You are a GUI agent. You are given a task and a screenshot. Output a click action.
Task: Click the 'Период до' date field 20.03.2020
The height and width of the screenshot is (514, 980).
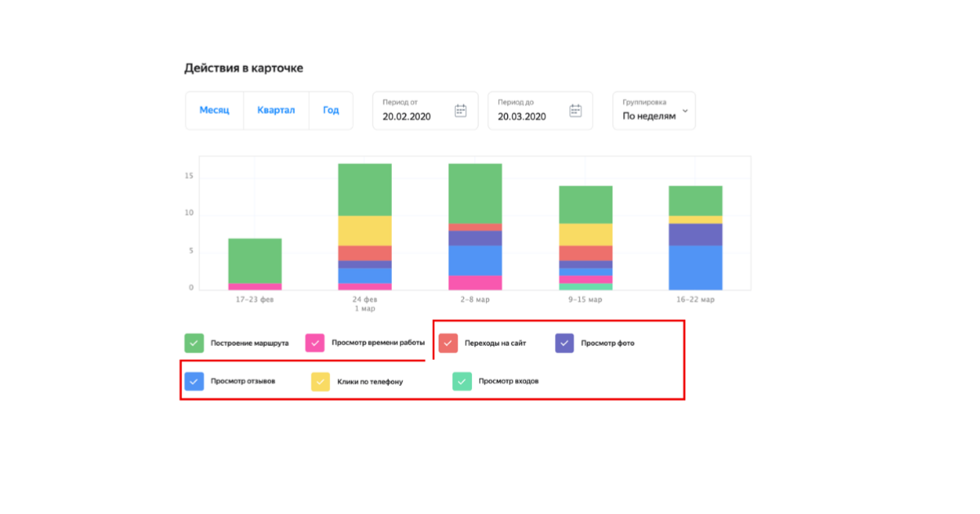coord(521,116)
